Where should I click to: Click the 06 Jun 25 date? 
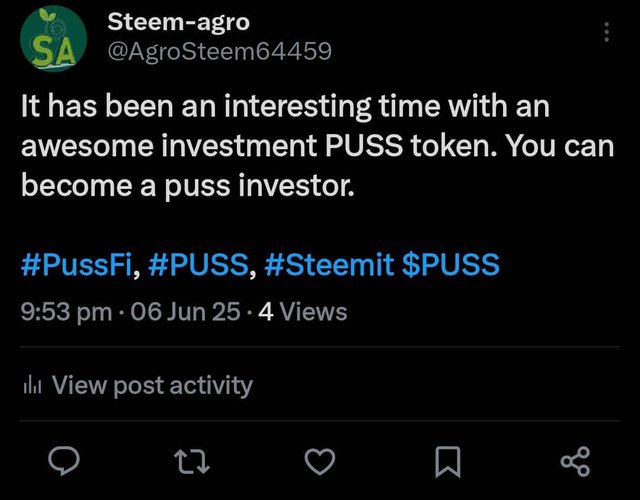186,312
